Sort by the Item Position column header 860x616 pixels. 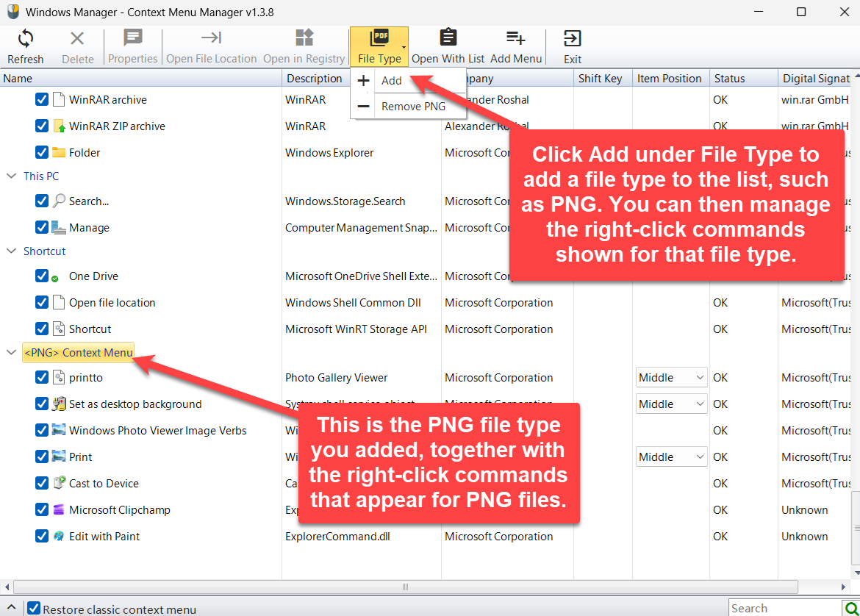(671, 79)
